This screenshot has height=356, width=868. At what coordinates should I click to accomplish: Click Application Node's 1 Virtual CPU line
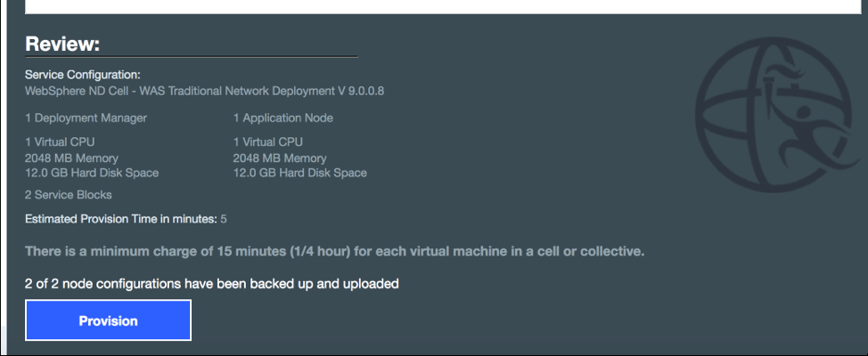[268, 142]
